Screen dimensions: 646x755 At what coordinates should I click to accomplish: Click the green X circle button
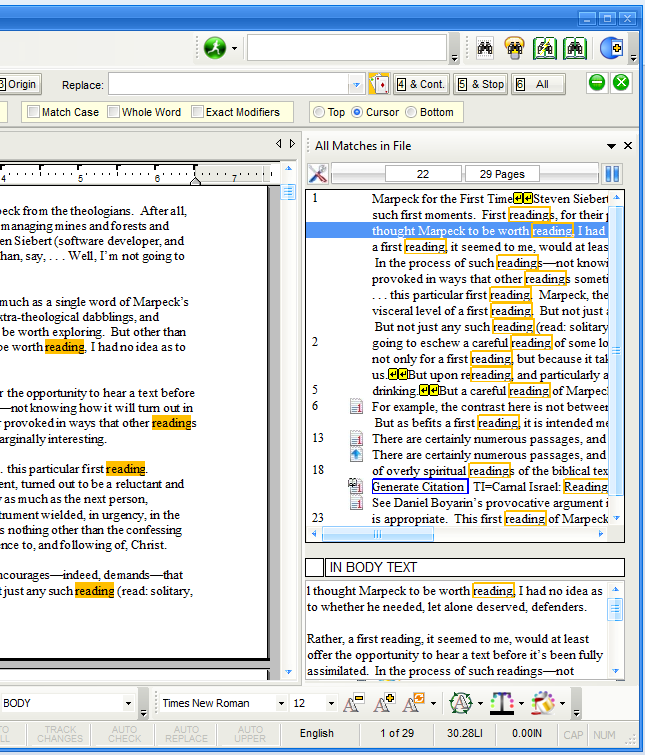[621, 83]
